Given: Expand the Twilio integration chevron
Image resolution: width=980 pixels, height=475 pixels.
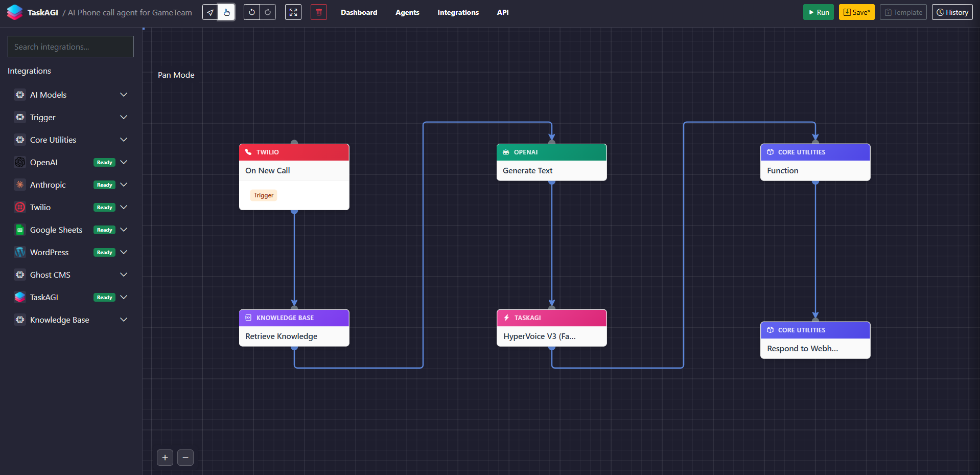Looking at the screenshot, I should [x=124, y=207].
